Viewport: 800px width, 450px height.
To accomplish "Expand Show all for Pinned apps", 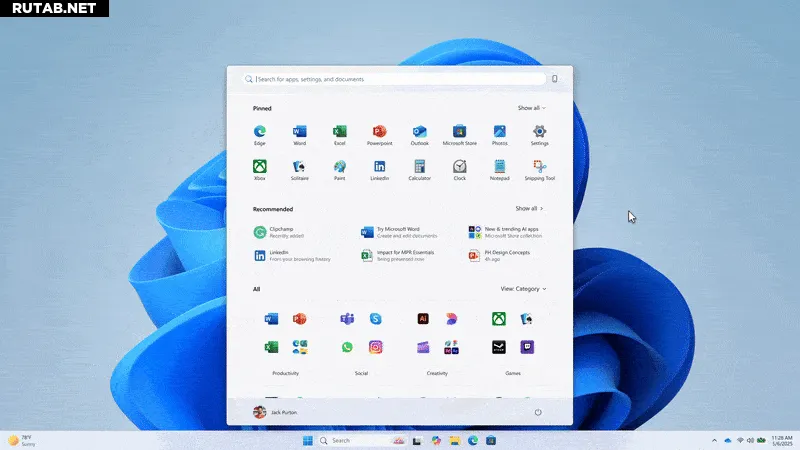I will point(531,108).
